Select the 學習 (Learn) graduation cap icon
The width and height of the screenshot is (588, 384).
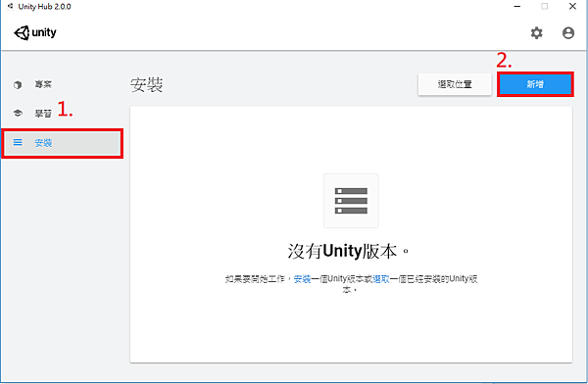tap(18, 113)
